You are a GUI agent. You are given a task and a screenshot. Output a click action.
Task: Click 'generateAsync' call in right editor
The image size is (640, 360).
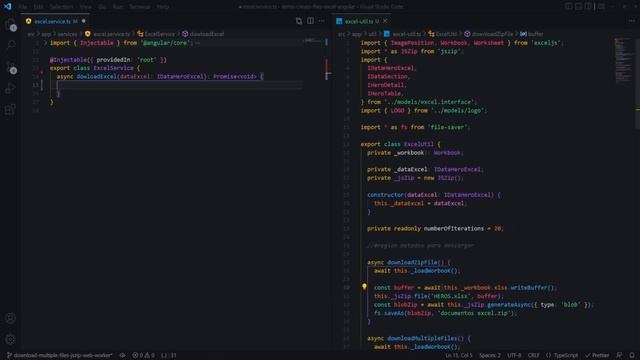click(510, 304)
